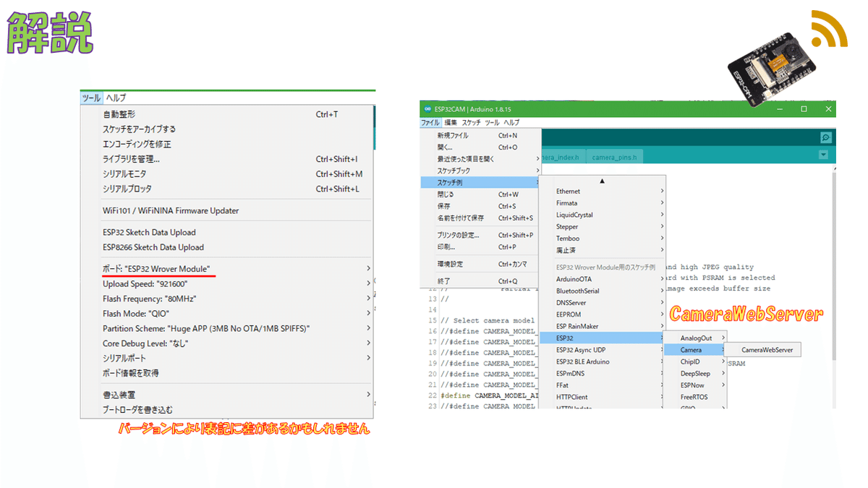
Task: Select 印刷... in file menu
Action: (480, 247)
